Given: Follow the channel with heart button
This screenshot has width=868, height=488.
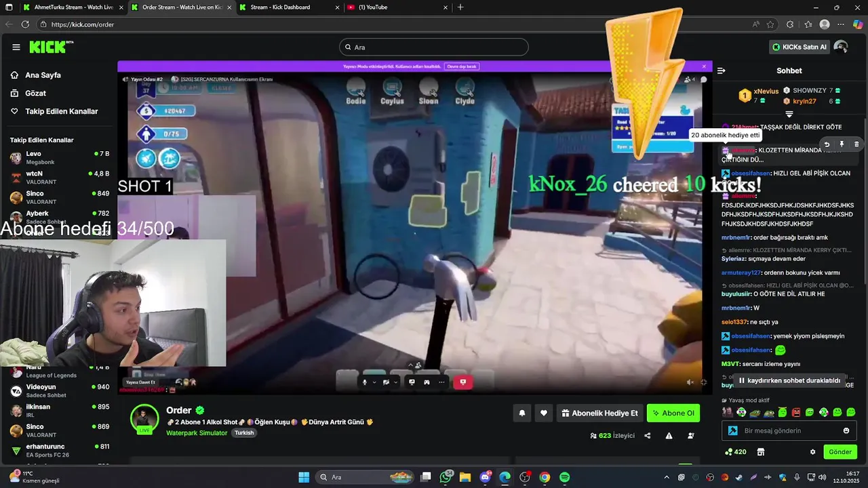Looking at the screenshot, I should coord(544,413).
